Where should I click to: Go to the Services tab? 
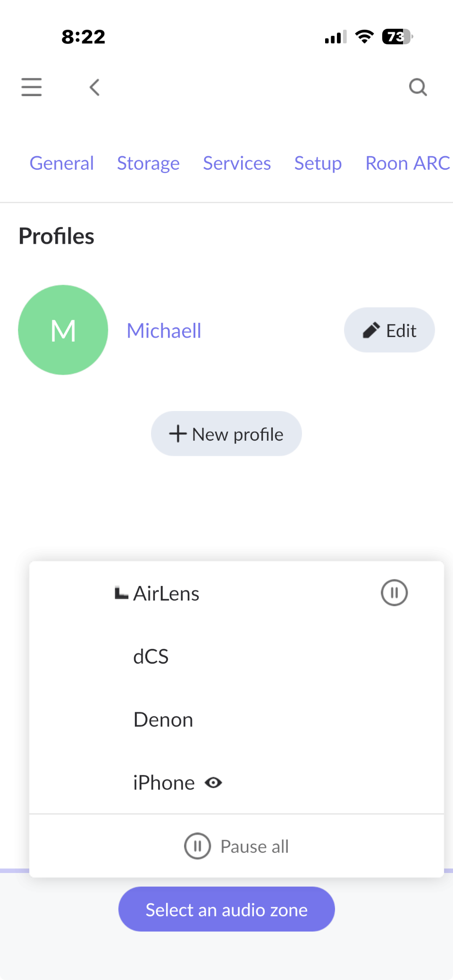coord(237,163)
